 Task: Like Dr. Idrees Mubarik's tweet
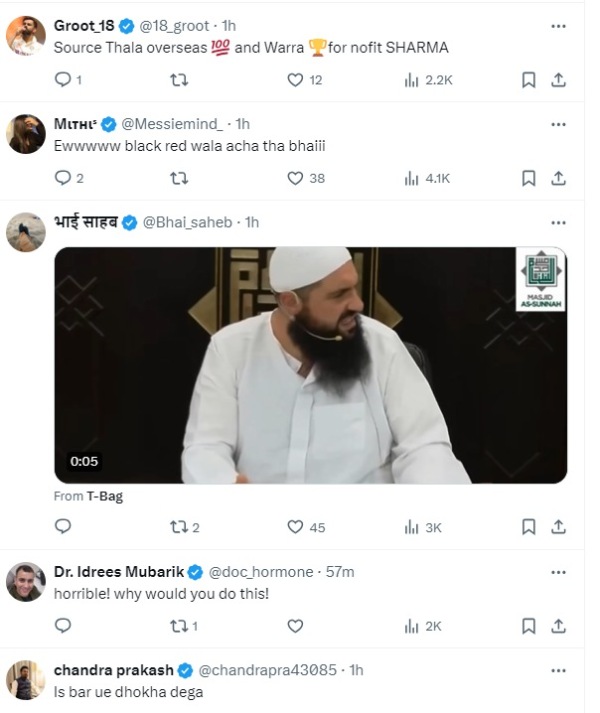(x=295, y=626)
